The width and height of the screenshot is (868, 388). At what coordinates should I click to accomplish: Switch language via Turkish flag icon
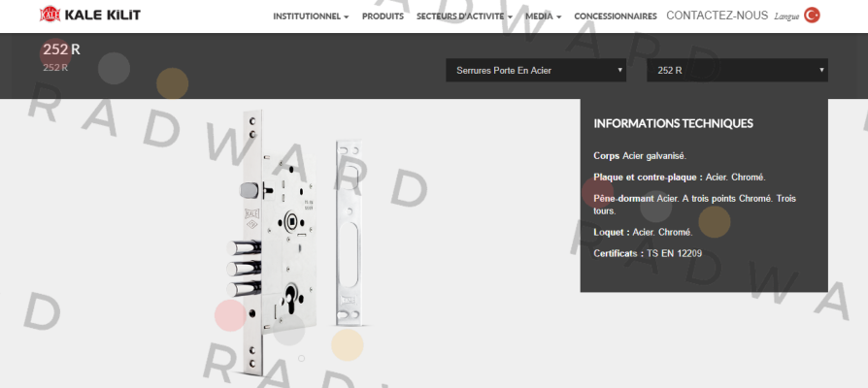point(812,16)
